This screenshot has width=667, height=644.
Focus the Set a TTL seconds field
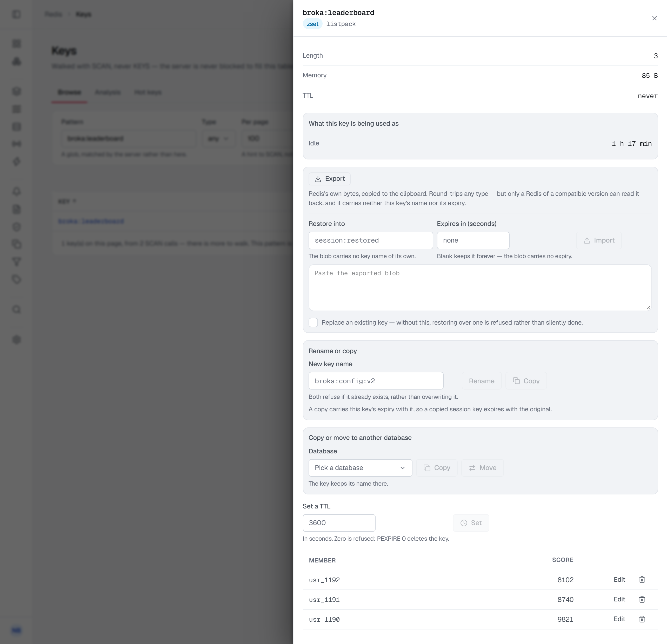point(339,522)
